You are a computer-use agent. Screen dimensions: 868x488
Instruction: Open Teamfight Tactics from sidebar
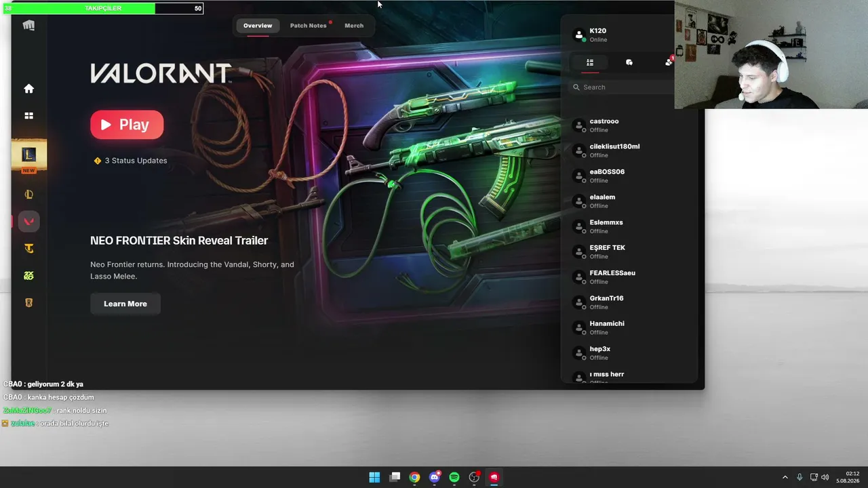[28, 249]
